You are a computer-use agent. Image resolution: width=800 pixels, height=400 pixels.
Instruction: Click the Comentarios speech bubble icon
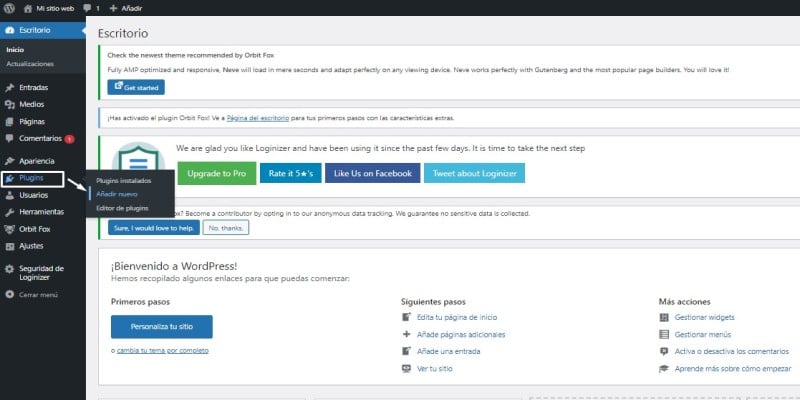(9, 138)
